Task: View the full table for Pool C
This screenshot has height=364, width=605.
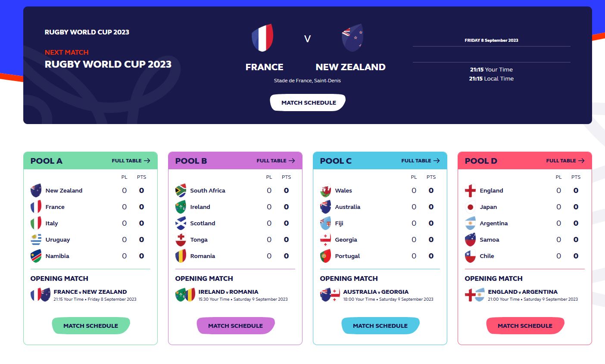Action: click(421, 161)
